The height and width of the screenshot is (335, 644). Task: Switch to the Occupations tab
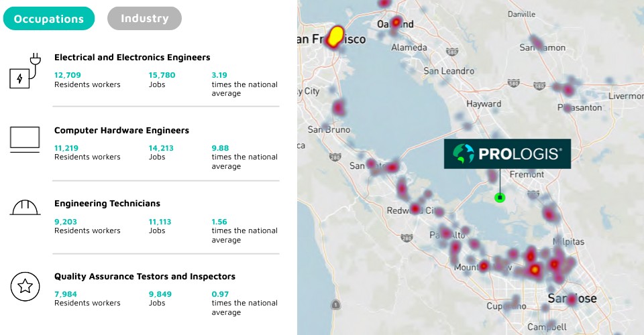click(49, 19)
